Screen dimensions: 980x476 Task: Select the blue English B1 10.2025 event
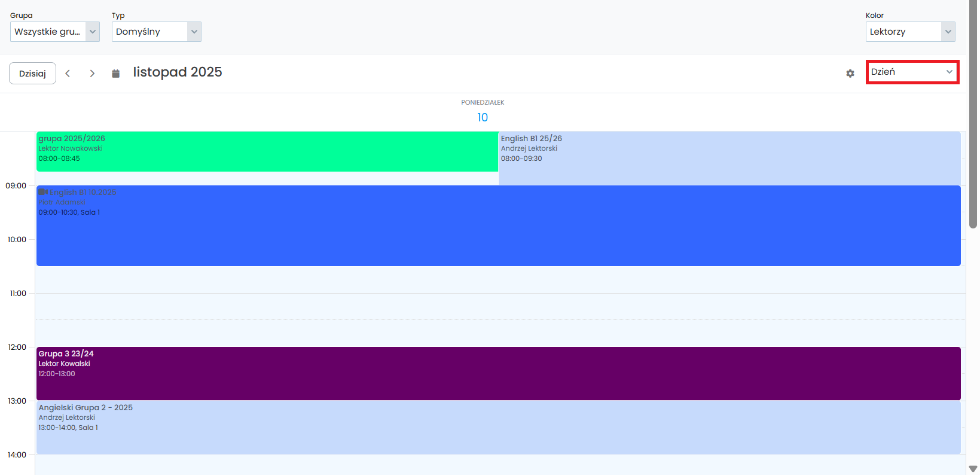point(498,233)
